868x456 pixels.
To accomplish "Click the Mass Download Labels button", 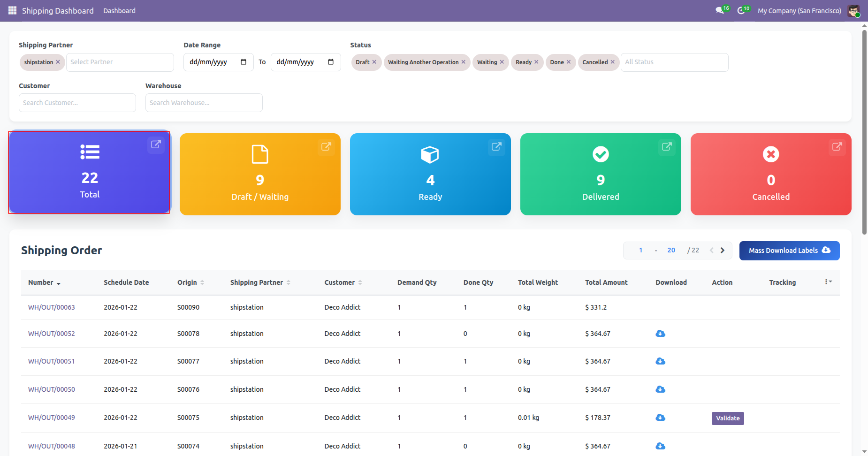I will coord(789,251).
